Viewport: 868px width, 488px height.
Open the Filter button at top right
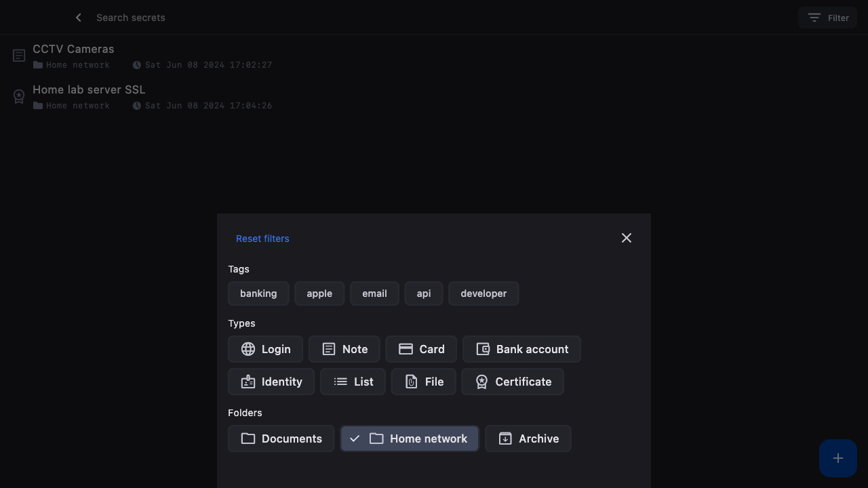pos(827,18)
